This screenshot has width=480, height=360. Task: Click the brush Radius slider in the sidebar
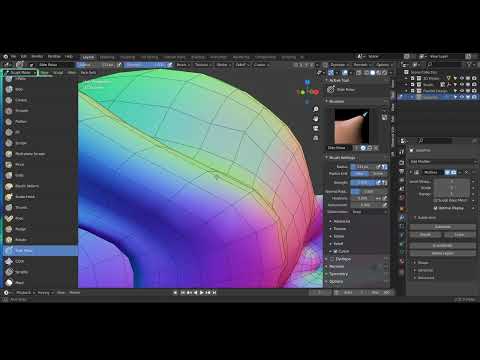point(363,166)
